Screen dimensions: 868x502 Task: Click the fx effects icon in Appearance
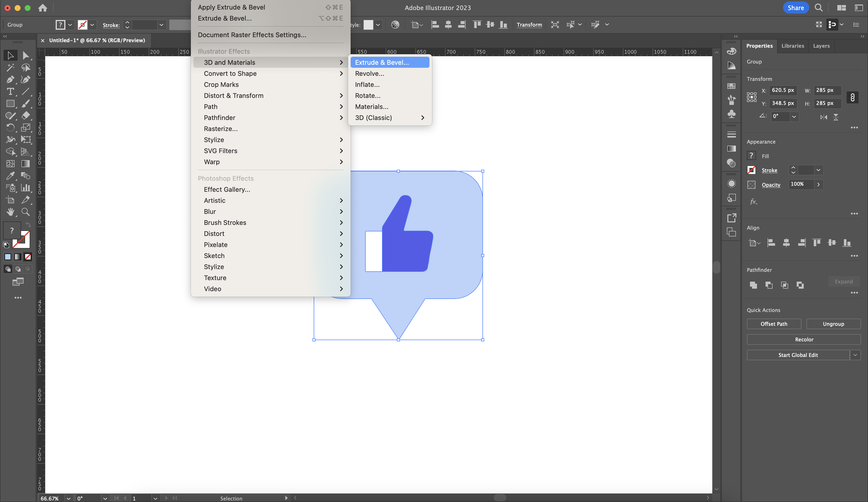point(754,202)
